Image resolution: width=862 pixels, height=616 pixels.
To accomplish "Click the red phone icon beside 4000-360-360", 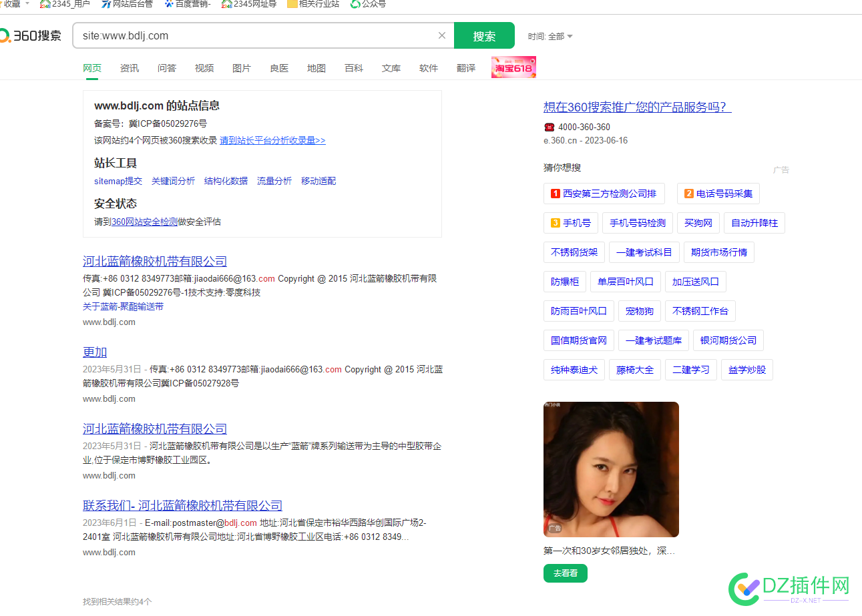I will point(549,127).
